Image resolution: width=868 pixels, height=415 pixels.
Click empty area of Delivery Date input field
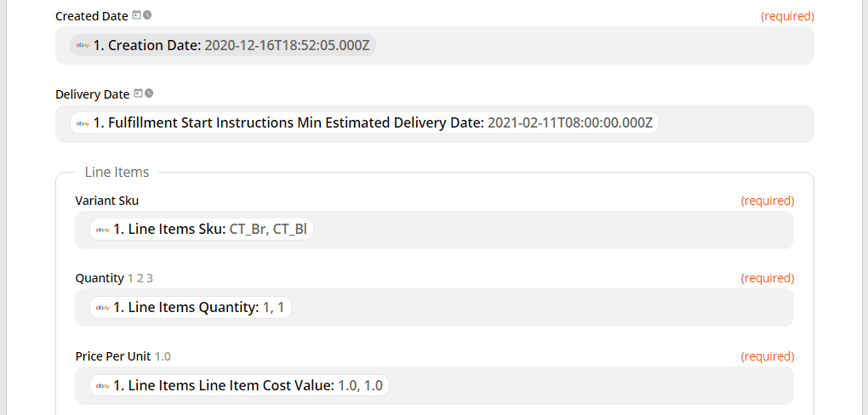[x=736, y=123]
